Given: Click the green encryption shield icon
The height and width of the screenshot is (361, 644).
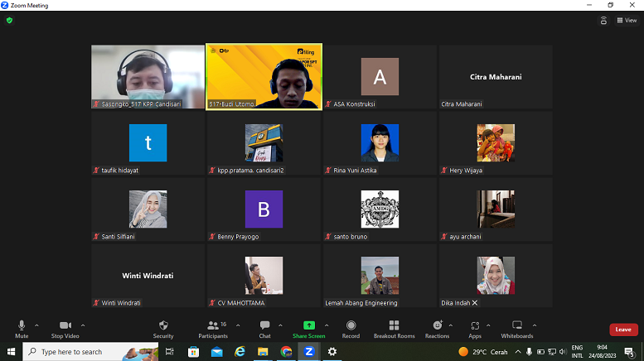Looking at the screenshot, I should click(x=9, y=20).
